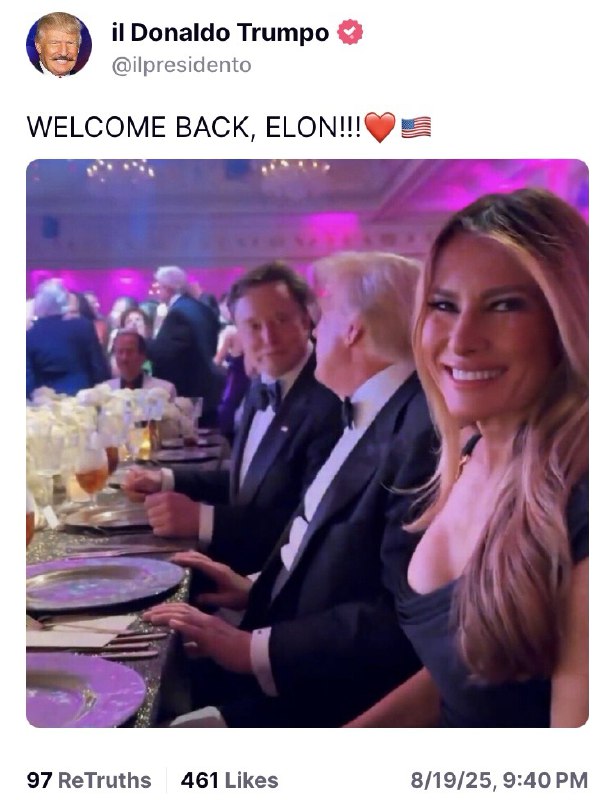Open the "il Donaldo Trumpo" display name
The image size is (615, 800).
[x=220, y=33]
